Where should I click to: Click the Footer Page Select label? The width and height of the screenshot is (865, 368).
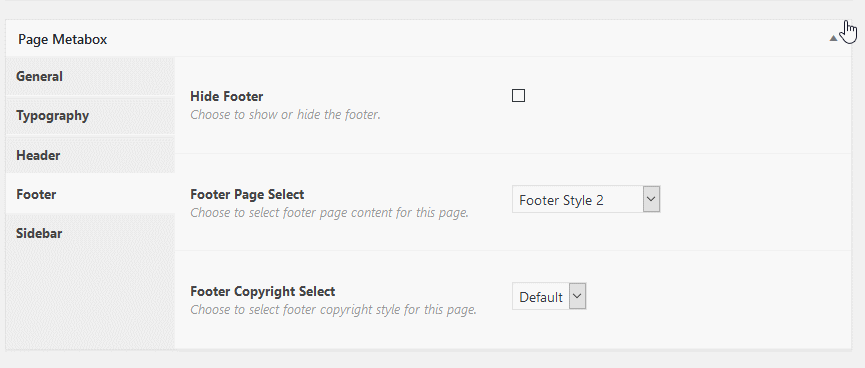click(x=247, y=195)
